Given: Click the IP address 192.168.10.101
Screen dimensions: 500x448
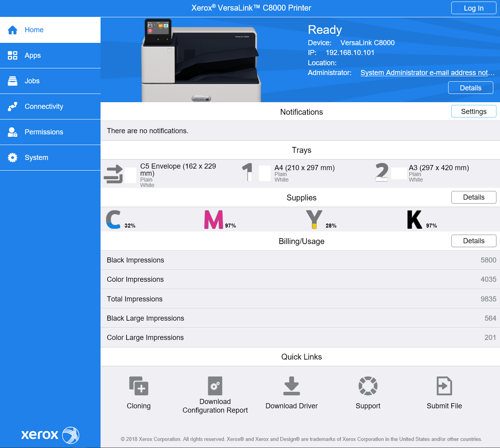Looking at the screenshot, I should tap(350, 53).
